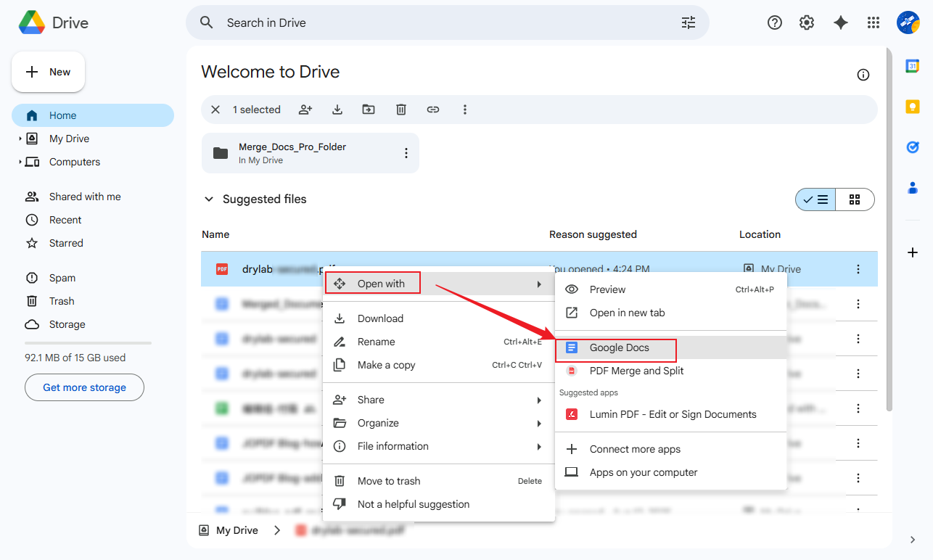The image size is (933, 560).
Task: Choose Preview in submenu
Action: coord(671,289)
